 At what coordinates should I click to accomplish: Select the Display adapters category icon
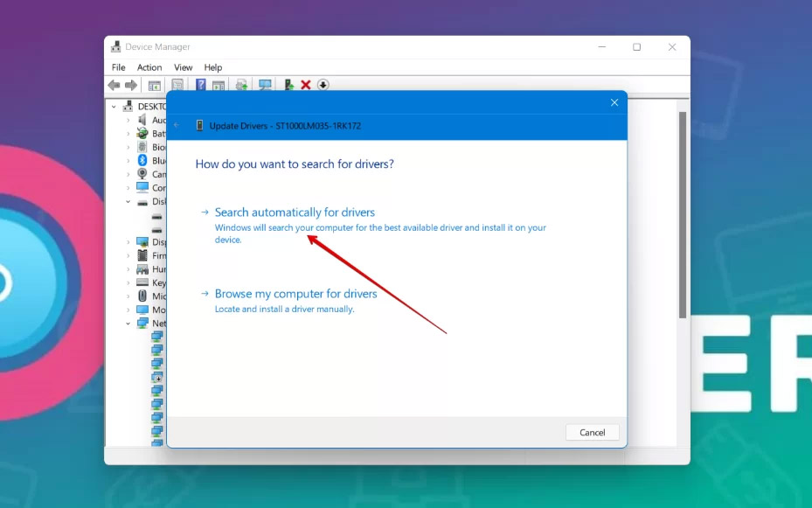click(x=142, y=242)
